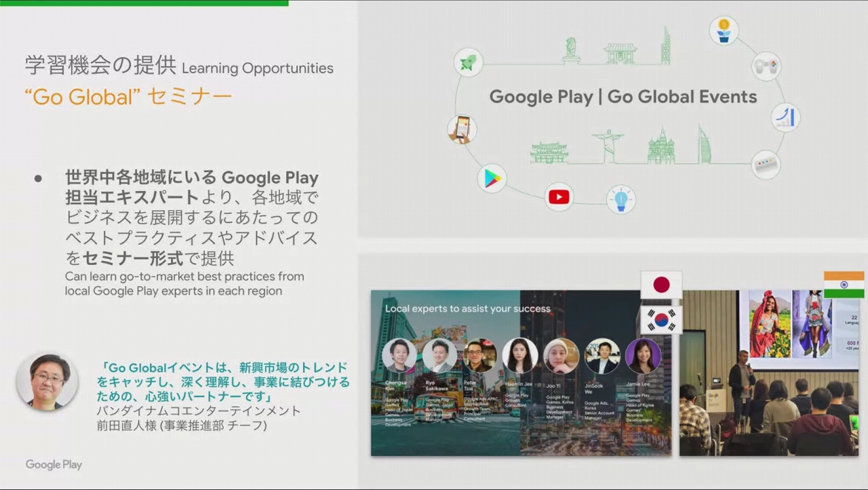This screenshot has width=868, height=490.
Task: Select the hand holding phone icon
Action: click(x=462, y=129)
